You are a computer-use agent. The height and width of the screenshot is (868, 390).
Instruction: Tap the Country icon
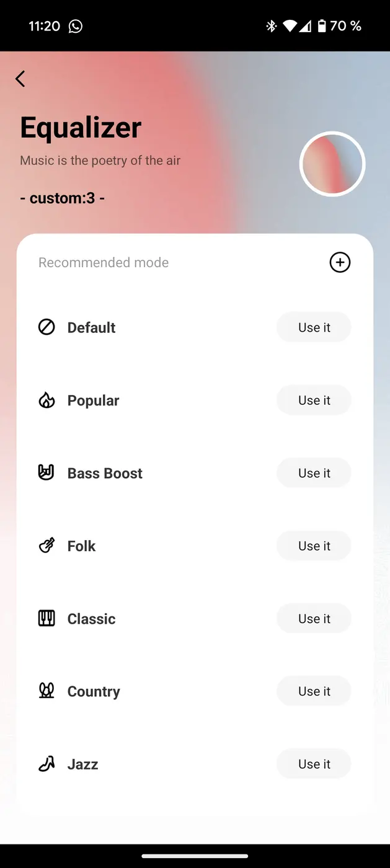[47, 691]
